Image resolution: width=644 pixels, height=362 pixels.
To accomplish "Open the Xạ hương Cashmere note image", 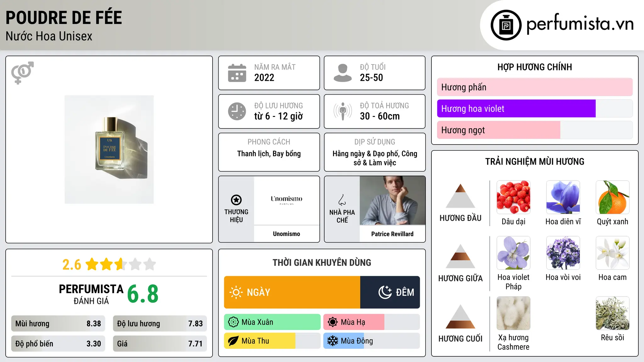I will [x=514, y=313].
